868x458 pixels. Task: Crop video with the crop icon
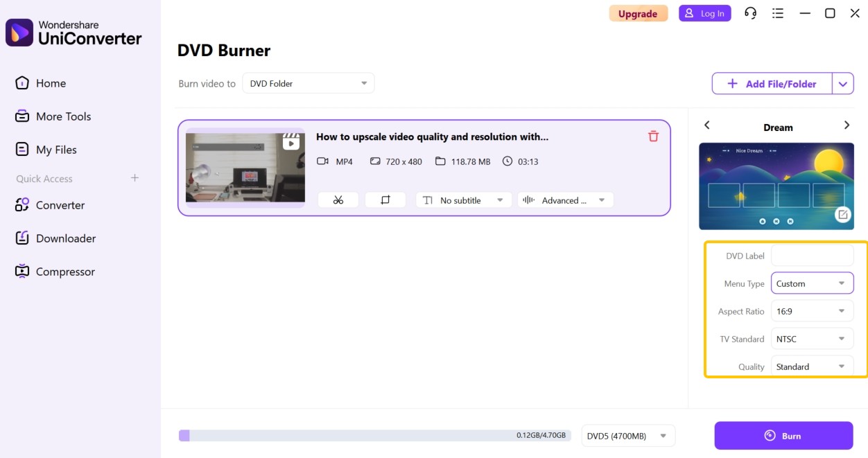tap(385, 200)
